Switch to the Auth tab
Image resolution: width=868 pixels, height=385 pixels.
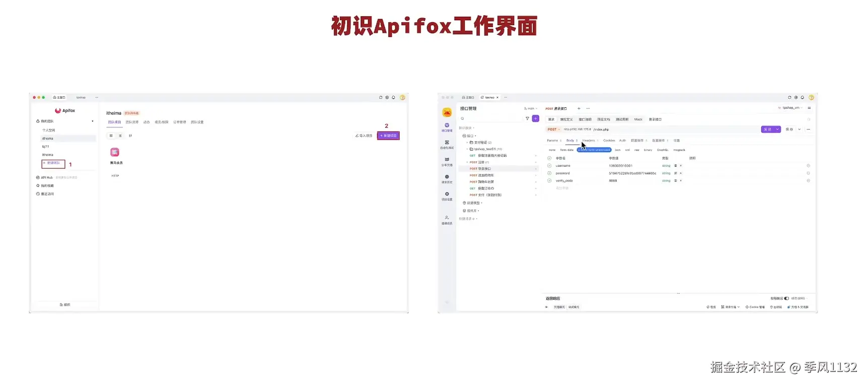coord(622,141)
